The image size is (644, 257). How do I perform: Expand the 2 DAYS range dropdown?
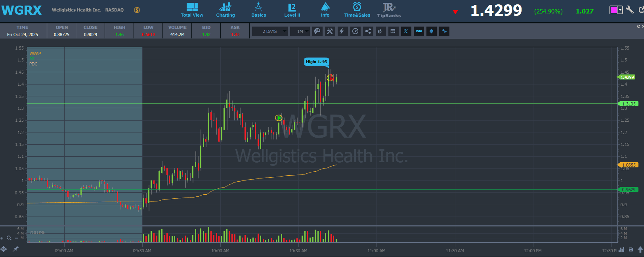(x=270, y=31)
